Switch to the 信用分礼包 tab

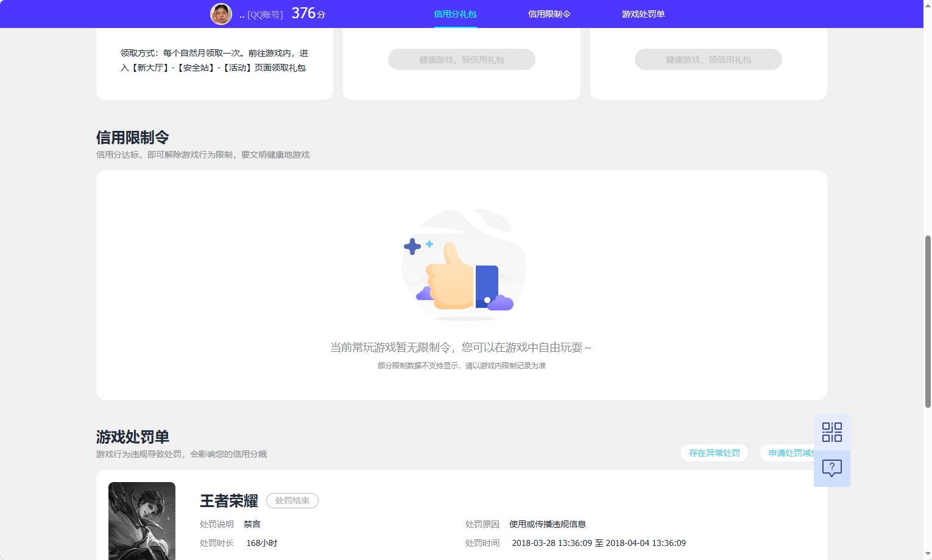(x=455, y=14)
